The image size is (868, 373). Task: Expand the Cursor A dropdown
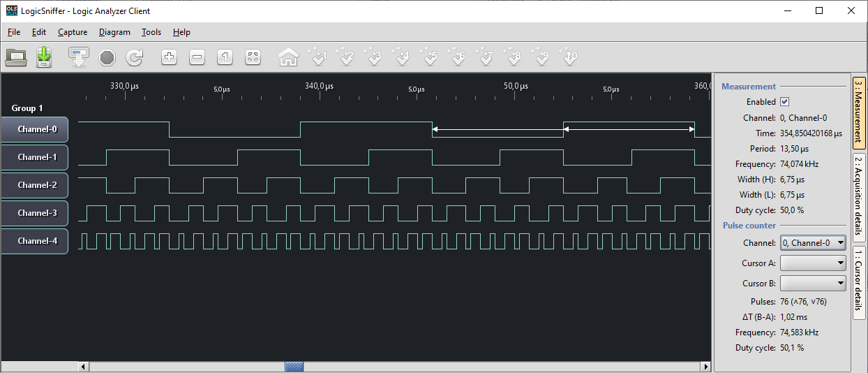(813, 263)
